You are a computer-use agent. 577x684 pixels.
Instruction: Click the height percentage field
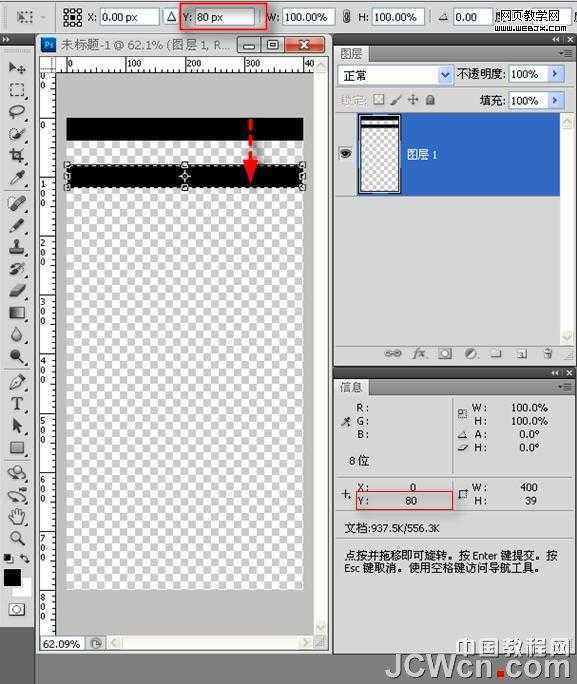(398, 17)
